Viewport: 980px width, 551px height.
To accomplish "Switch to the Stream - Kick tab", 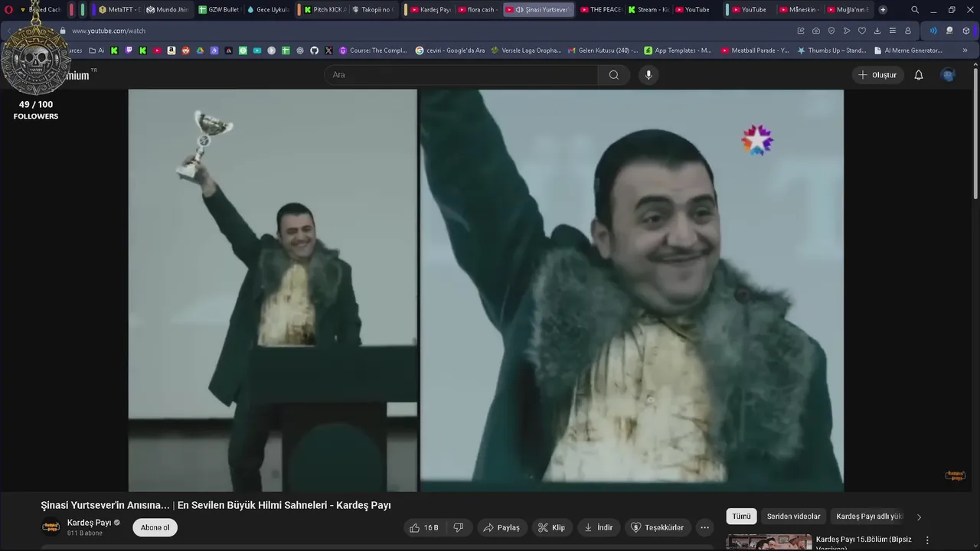I will 648,10.
